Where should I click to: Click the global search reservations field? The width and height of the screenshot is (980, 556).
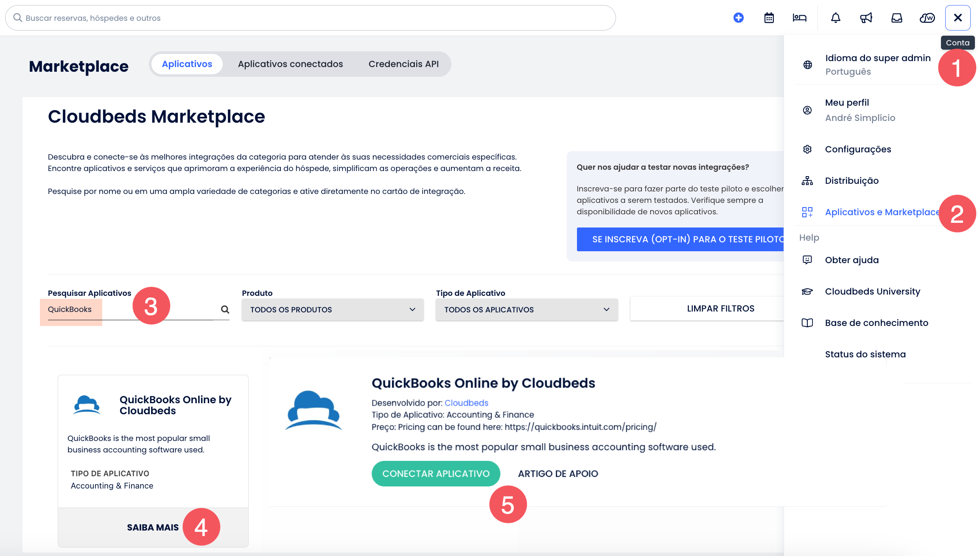310,18
